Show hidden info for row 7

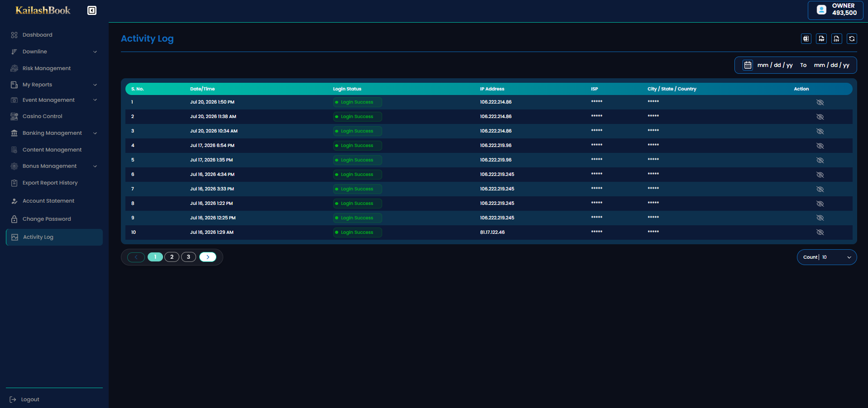point(820,189)
